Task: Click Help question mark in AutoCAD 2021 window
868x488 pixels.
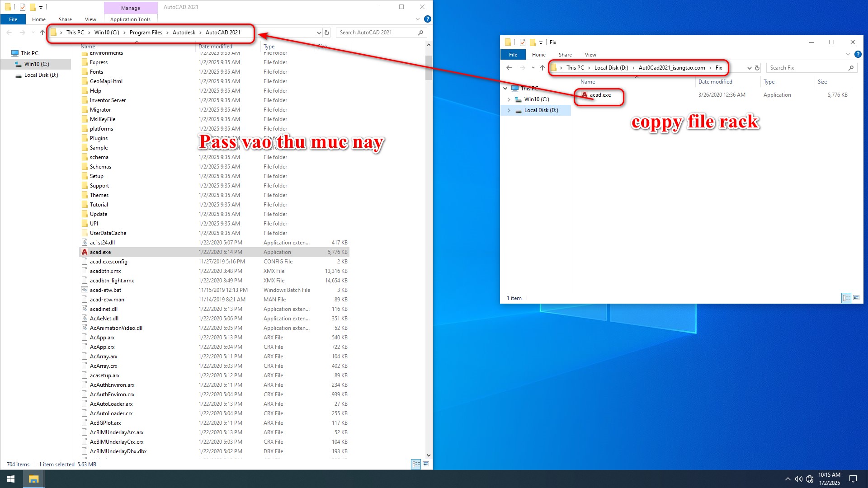Action: (428, 19)
